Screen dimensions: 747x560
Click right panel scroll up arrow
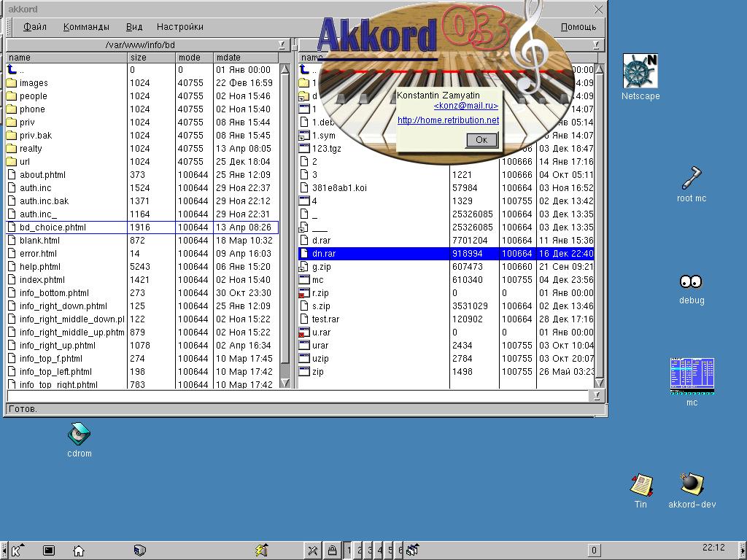coord(600,69)
